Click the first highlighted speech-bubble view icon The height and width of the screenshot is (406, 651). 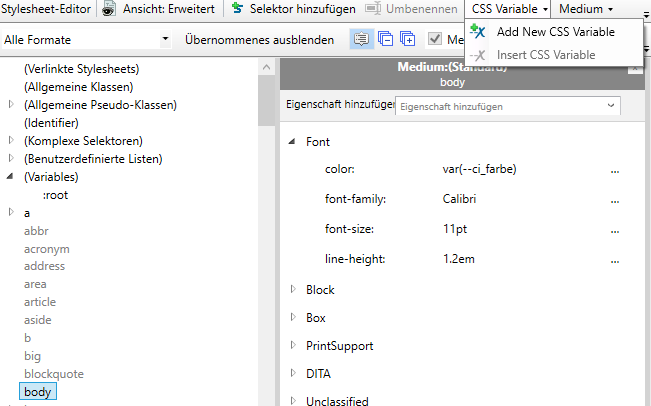coord(361,40)
